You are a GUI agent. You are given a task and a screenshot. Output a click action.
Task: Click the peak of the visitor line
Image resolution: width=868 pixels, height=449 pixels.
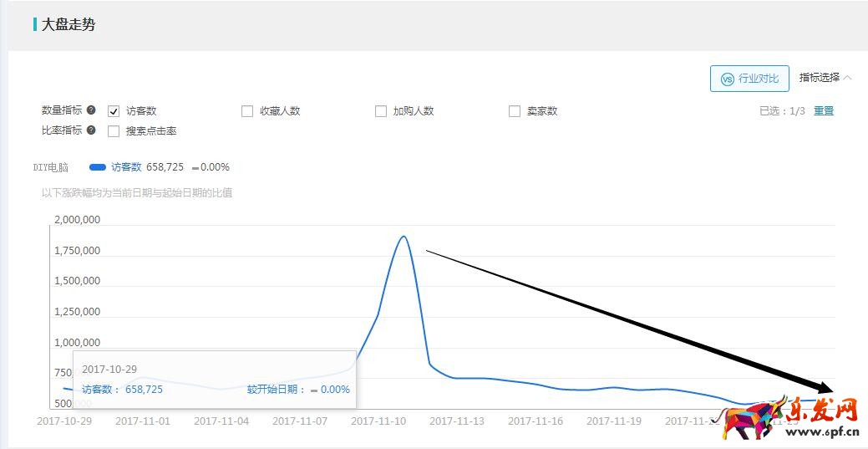click(x=404, y=237)
